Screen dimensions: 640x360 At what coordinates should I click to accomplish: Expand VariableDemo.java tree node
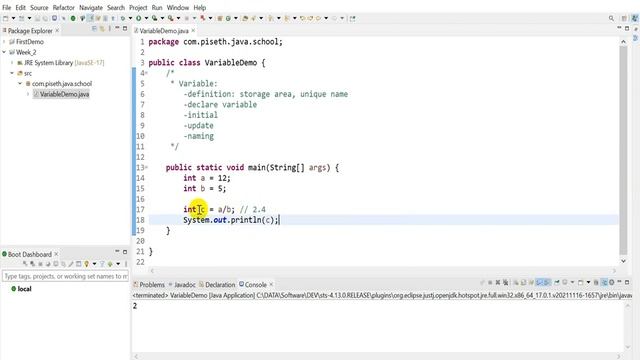28,94
